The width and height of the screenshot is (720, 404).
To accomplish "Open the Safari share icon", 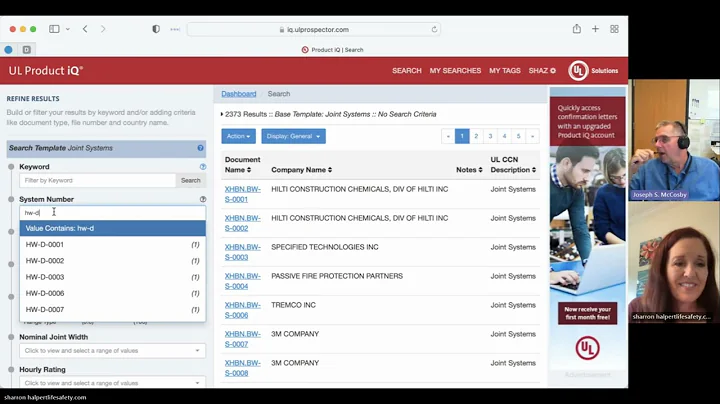I will pyautogui.click(x=577, y=29).
